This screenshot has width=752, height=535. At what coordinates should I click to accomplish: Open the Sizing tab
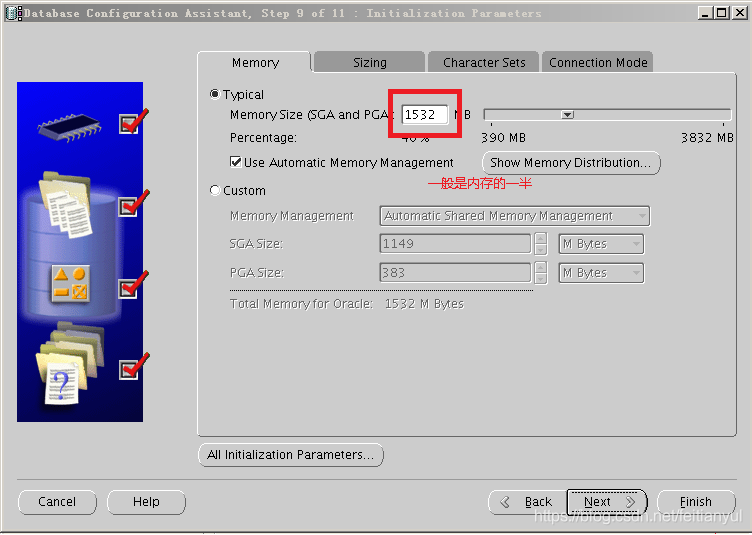click(369, 62)
